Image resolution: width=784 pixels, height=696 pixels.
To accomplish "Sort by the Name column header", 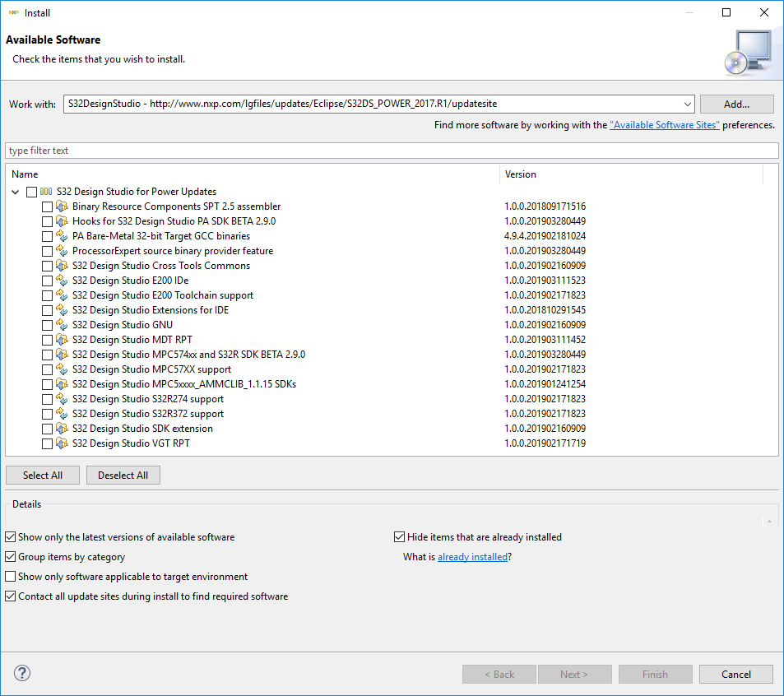I will [x=247, y=174].
